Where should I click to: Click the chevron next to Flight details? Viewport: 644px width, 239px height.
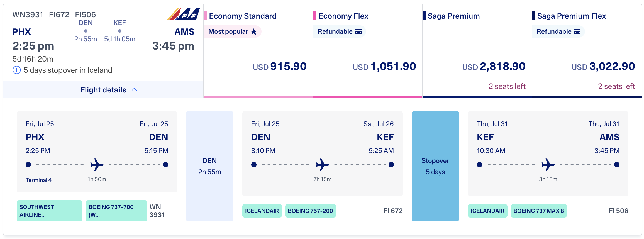135,89
